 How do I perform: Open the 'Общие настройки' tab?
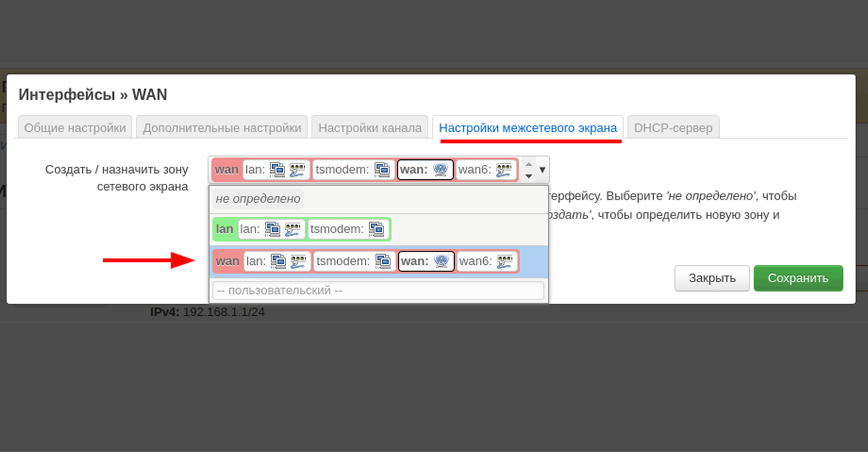(x=75, y=128)
